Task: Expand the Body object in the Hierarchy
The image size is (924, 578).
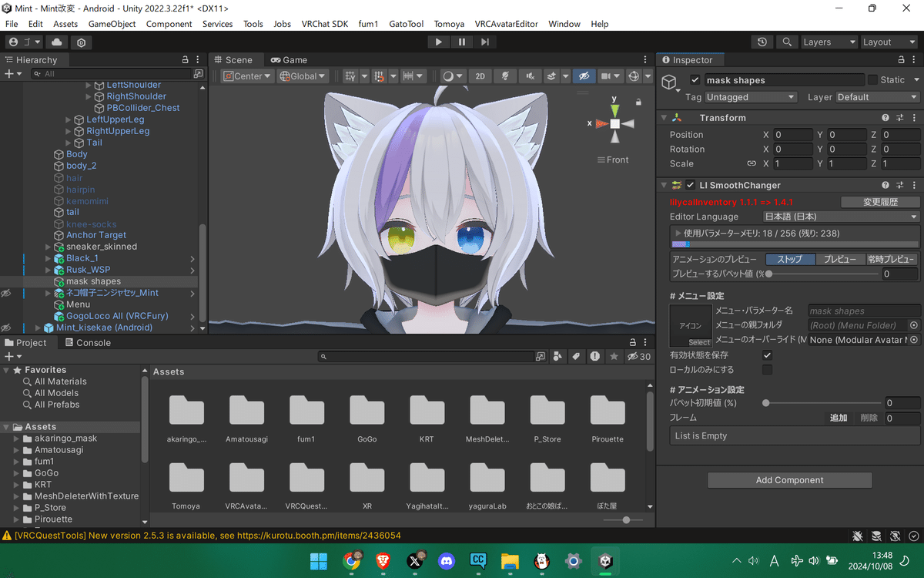Action: click(49, 153)
